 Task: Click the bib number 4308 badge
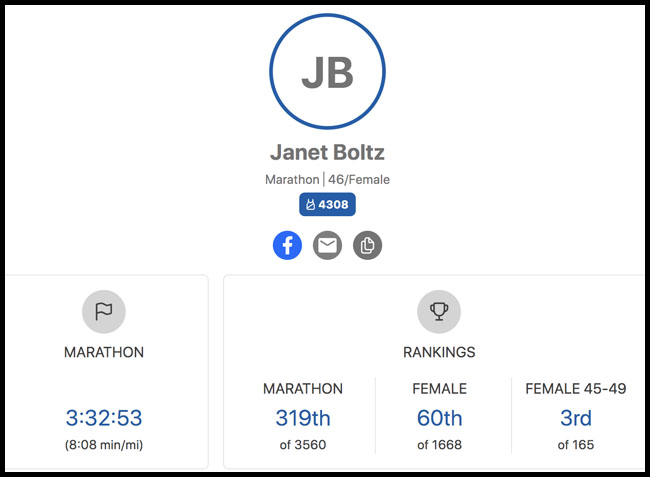tap(327, 204)
